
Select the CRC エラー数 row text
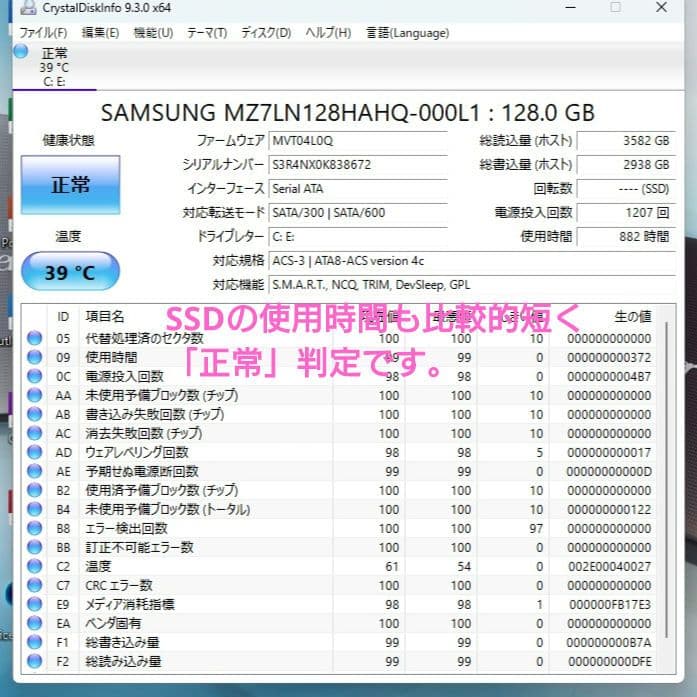(x=119, y=585)
